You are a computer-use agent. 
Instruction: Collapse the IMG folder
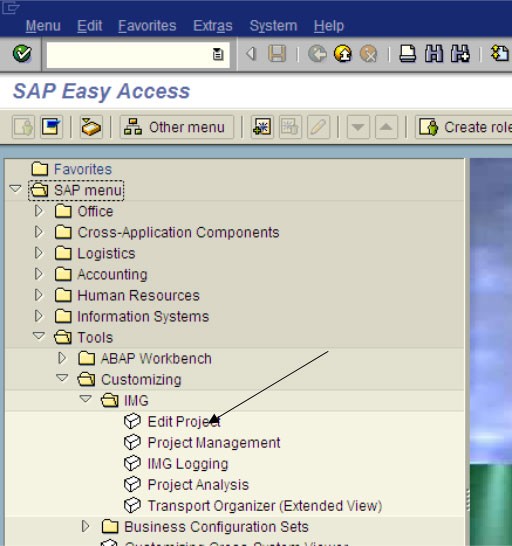(85, 399)
